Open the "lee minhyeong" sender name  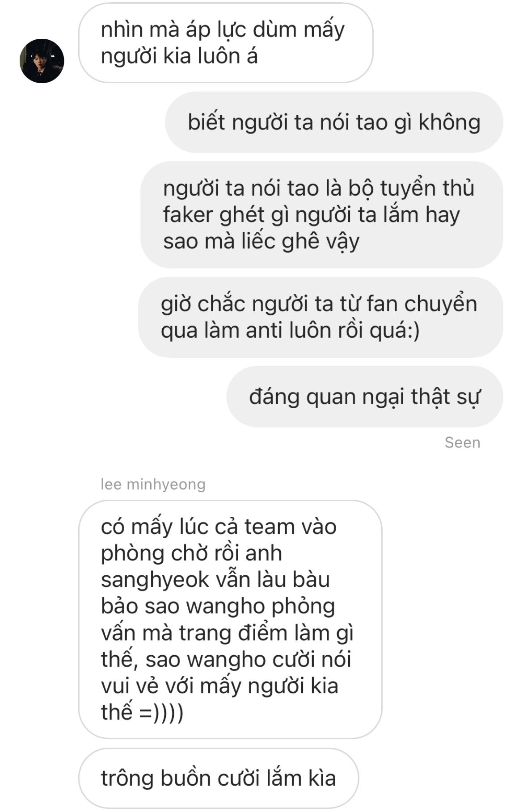[x=153, y=484]
